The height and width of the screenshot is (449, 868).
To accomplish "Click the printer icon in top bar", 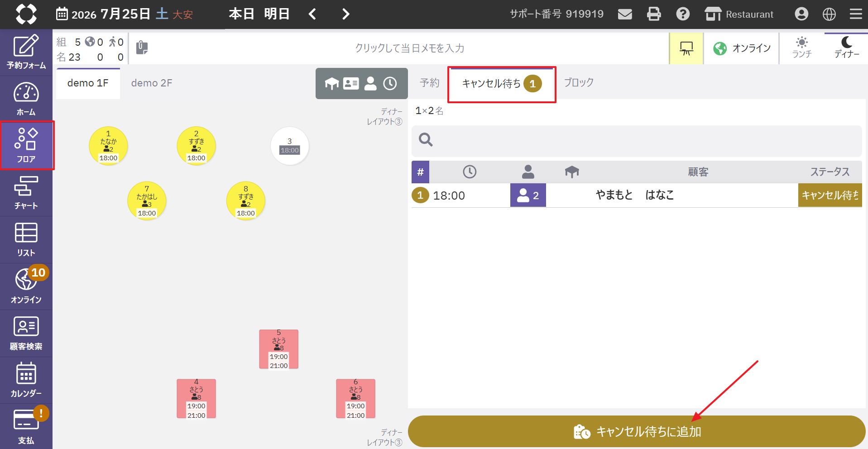I will [x=653, y=14].
